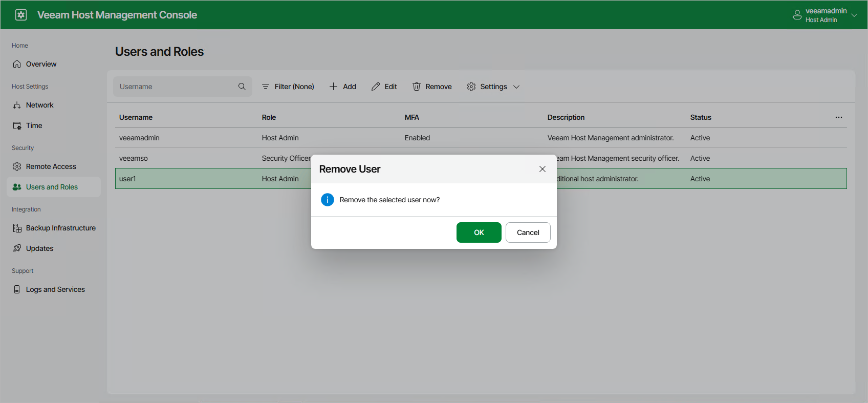Expand the Settings dropdown chevron
Image resolution: width=868 pixels, height=403 pixels.
[x=516, y=87]
